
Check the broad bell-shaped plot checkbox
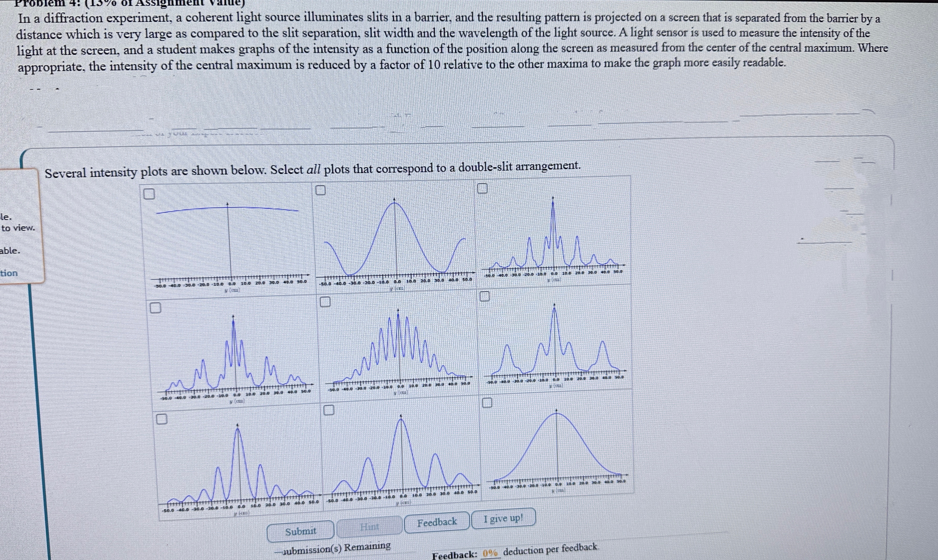point(487,403)
